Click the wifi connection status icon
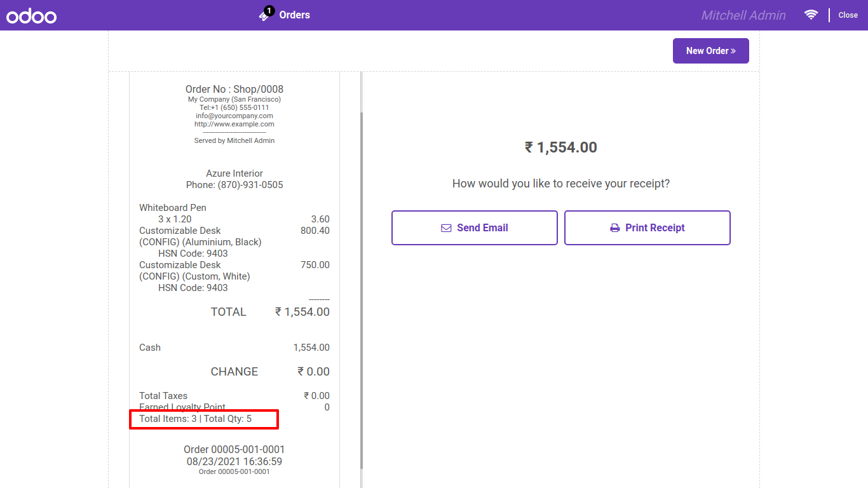The width and height of the screenshot is (868, 488). point(811,15)
